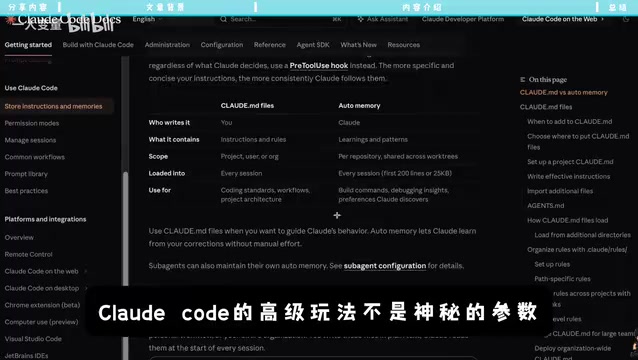638x360 pixels.
Task: Open Claude Developer Platform link
Action: click(463, 19)
